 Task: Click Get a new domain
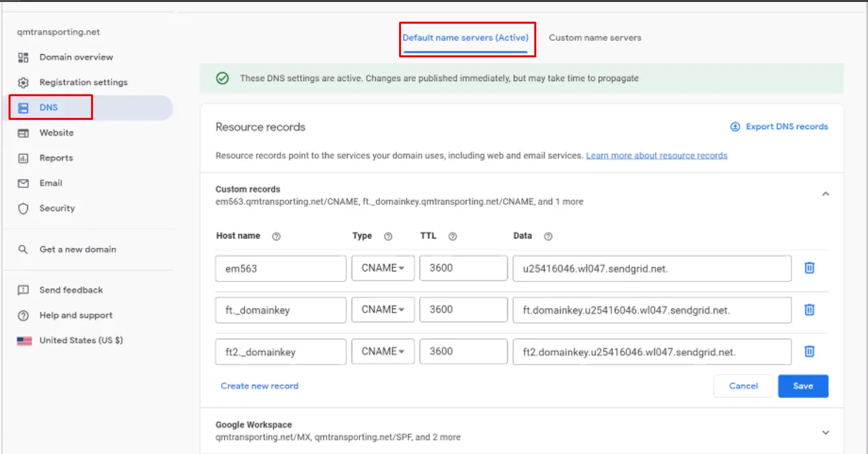[77, 250]
